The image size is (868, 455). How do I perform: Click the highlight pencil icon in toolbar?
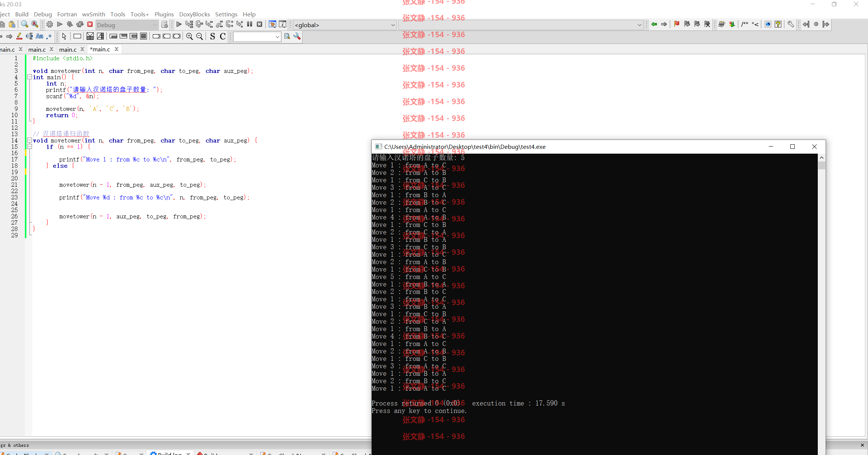19,36
